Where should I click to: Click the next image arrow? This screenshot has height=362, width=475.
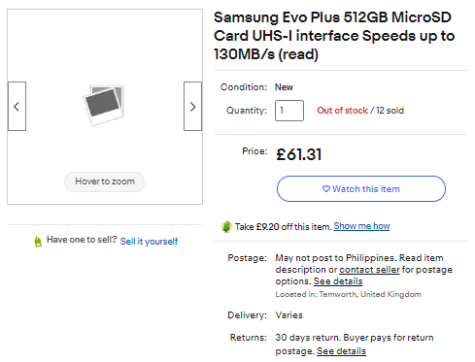[x=193, y=106]
